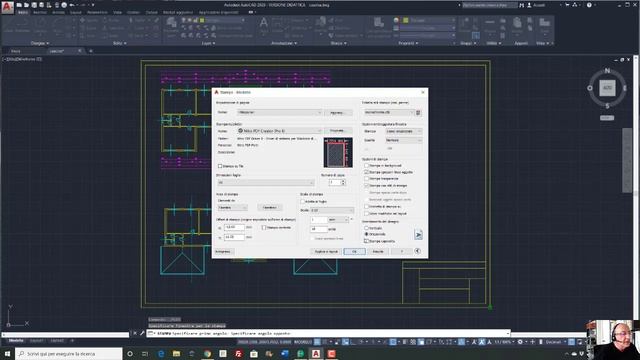Click OK in the plot dialog
The width and height of the screenshot is (640, 360).
pyautogui.click(x=354, y=251)
